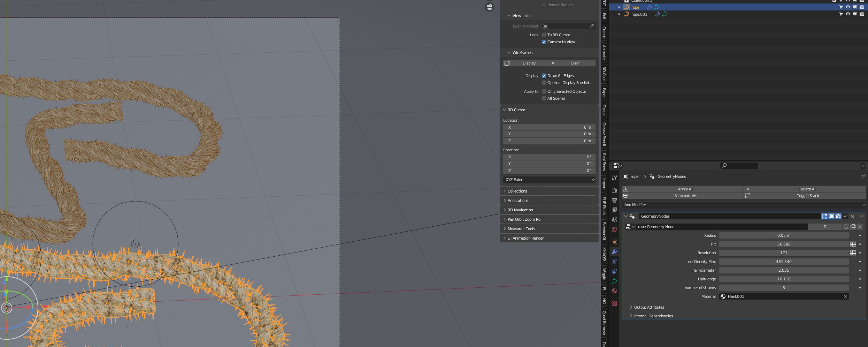Open Texture properties checker icon
The height and width of the screenshot is (347, 868).
614,303
